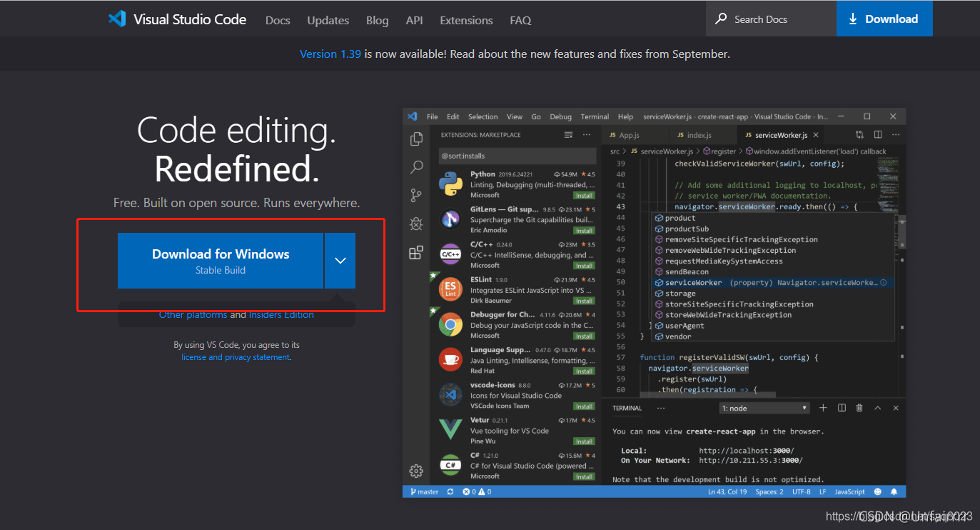Select the Extensions icon in activity bar
Viewport: 980px width, 530px height.
[416, 252]
